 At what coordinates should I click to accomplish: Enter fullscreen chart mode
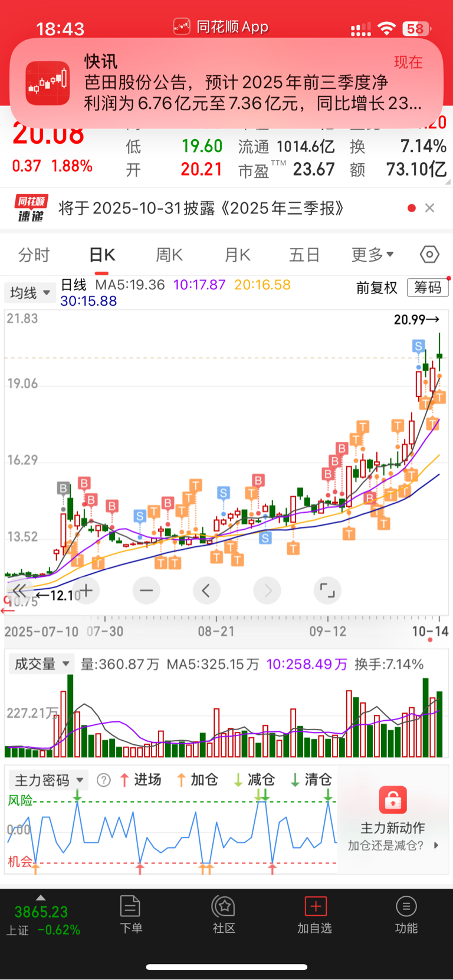(327, 590)
